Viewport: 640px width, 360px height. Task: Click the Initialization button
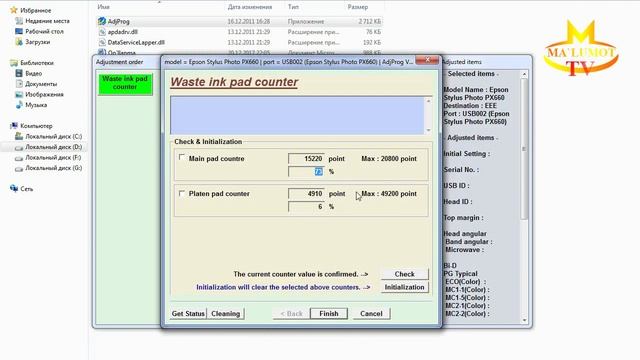(404, 287)
